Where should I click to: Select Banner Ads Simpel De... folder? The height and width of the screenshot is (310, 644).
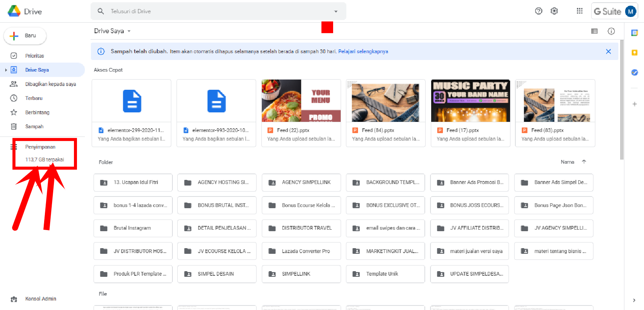tap(554, 183)
